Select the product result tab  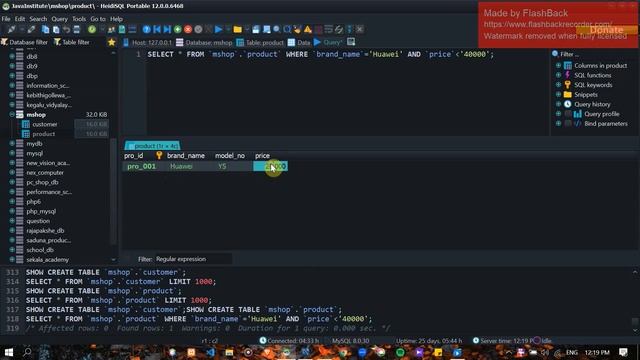[x=152, y=146]
